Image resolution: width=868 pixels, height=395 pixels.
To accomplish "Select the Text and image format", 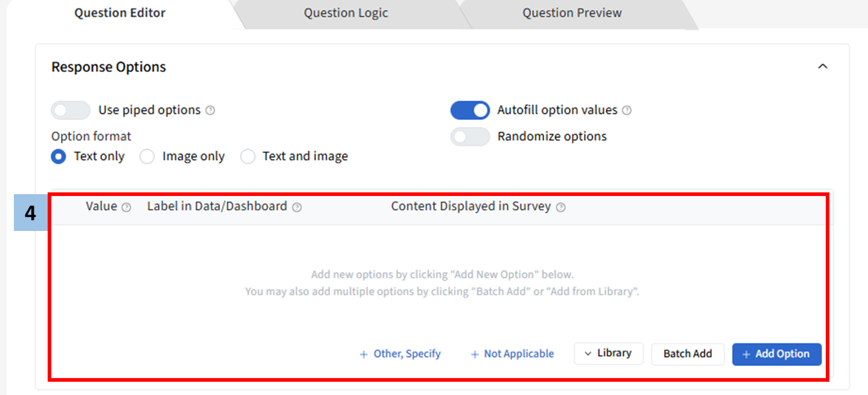I will tap(247, 157).
